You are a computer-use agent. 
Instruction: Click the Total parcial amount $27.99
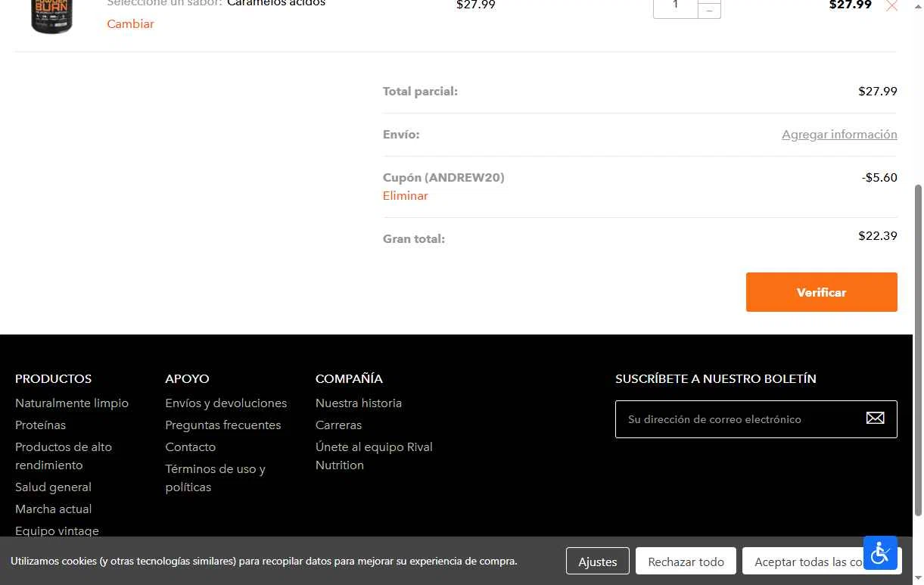pos(878,92)
